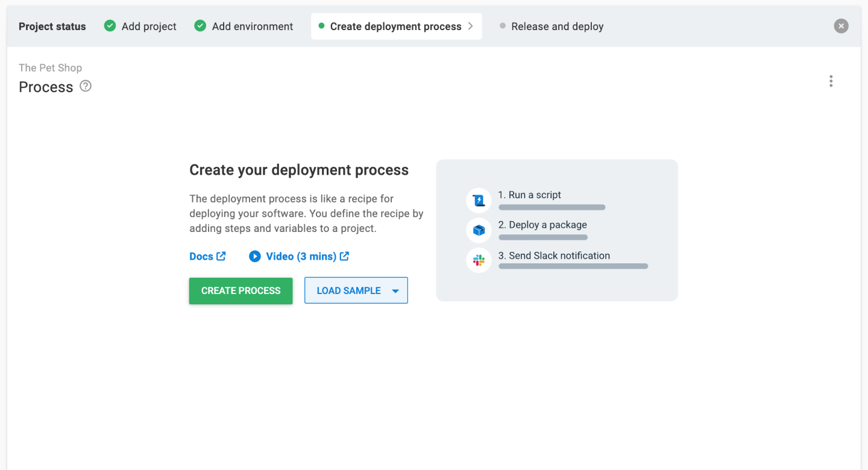
Task: Open the Load Sample dropdown
Action: coord(356,290)
